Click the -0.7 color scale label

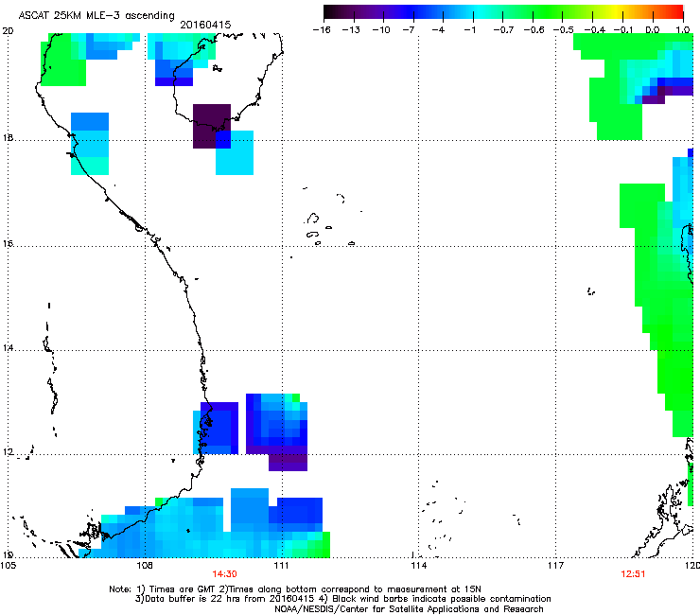[503, 29]
